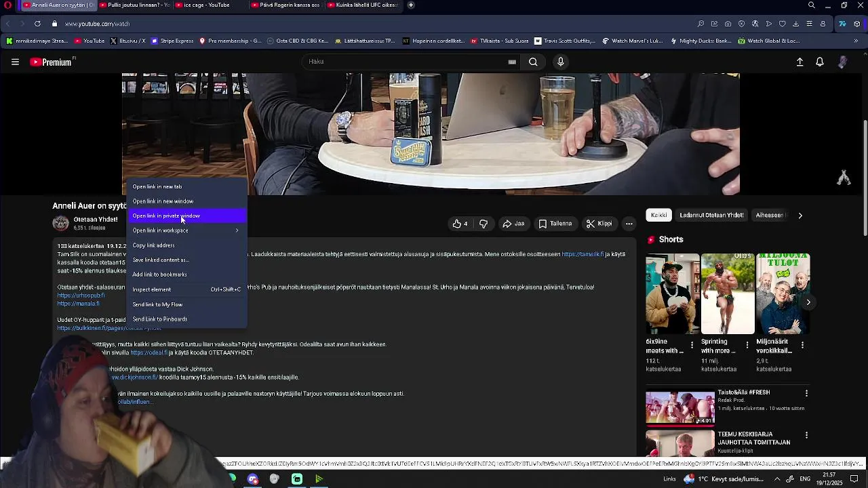Choose Add link to bookmarks
The height and width of the screenshot is (488, 868).
(186, 274)
